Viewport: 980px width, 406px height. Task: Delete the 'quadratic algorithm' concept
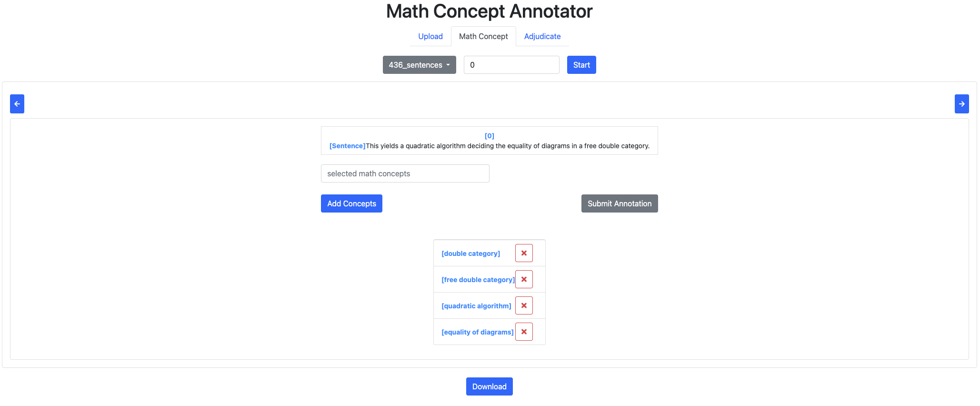[524, 305]
